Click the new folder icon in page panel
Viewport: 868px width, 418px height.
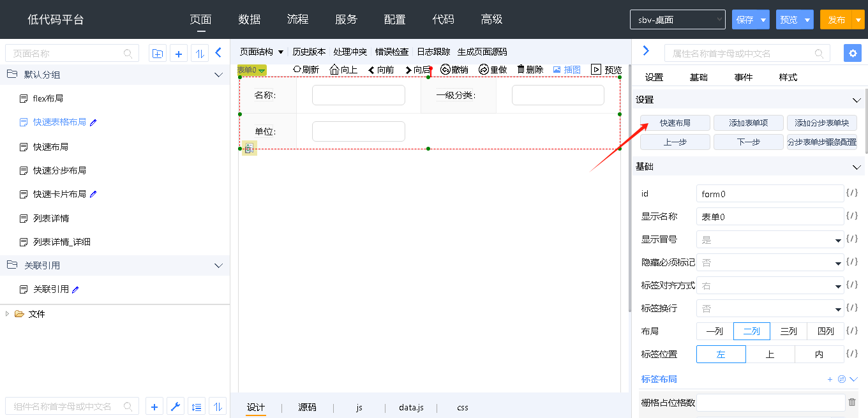pos(158,54)
